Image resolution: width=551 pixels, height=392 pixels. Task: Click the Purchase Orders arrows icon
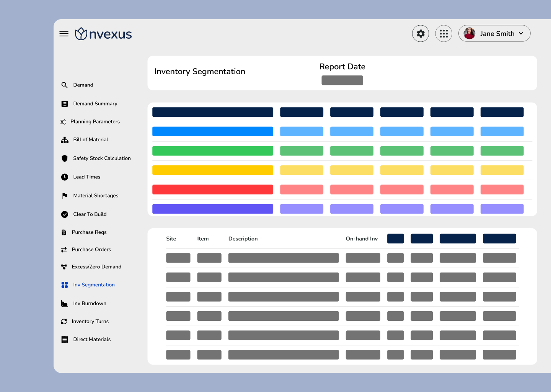click(64, 250)
